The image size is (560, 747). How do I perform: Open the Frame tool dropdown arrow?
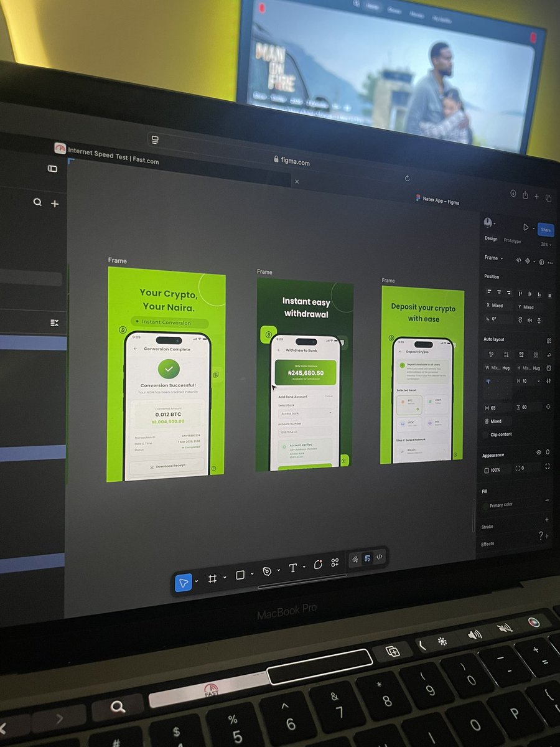pyautogui.click(x=223, y=577)
